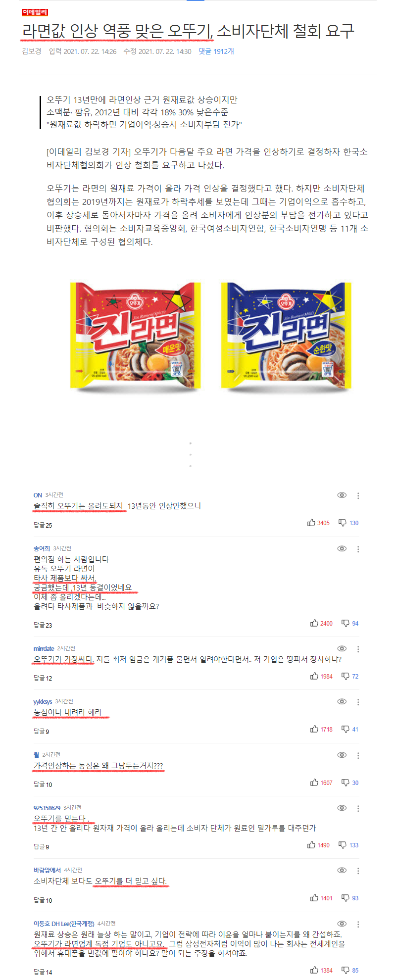Open three-dot menu on mirrdate's comment

[358, 649]
